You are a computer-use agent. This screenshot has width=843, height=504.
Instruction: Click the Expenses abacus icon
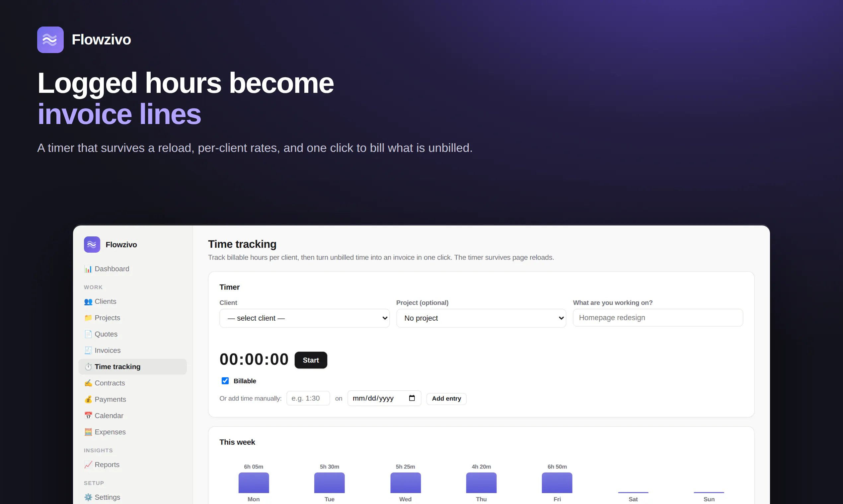pos(88,432)
